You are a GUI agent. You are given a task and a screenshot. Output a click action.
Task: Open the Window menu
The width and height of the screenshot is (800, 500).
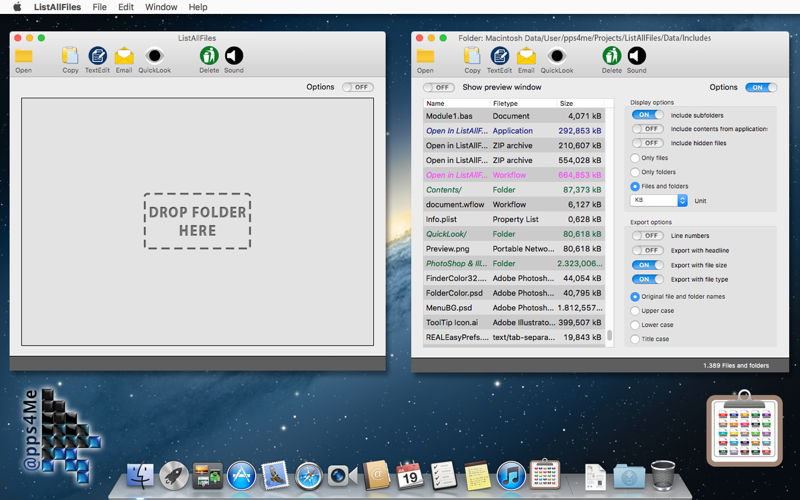point(161,7)
